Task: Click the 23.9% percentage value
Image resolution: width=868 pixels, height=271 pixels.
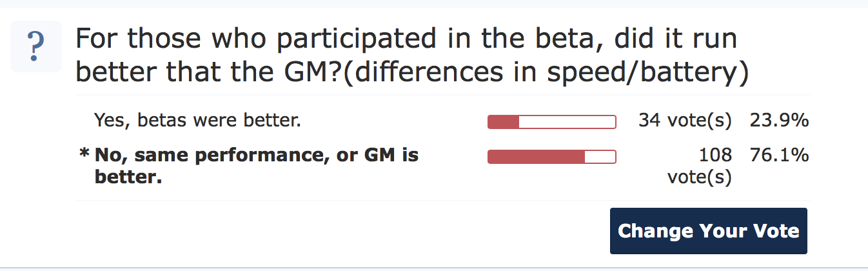Action: [779, 121]
